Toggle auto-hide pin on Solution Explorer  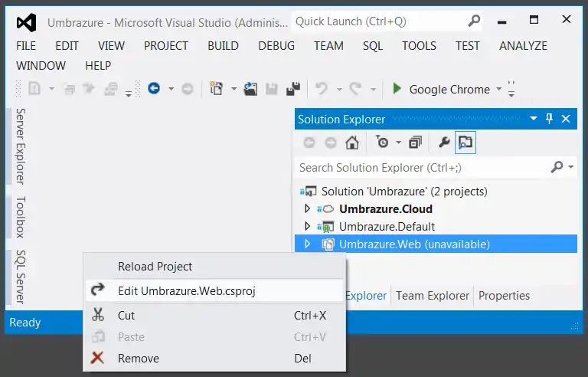point(549,119)
